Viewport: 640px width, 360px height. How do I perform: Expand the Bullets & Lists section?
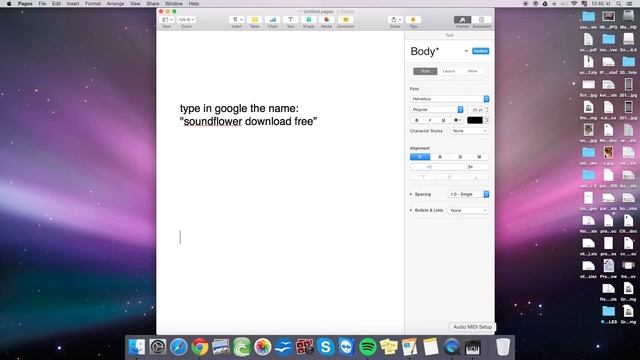click(x=411, y=210)
